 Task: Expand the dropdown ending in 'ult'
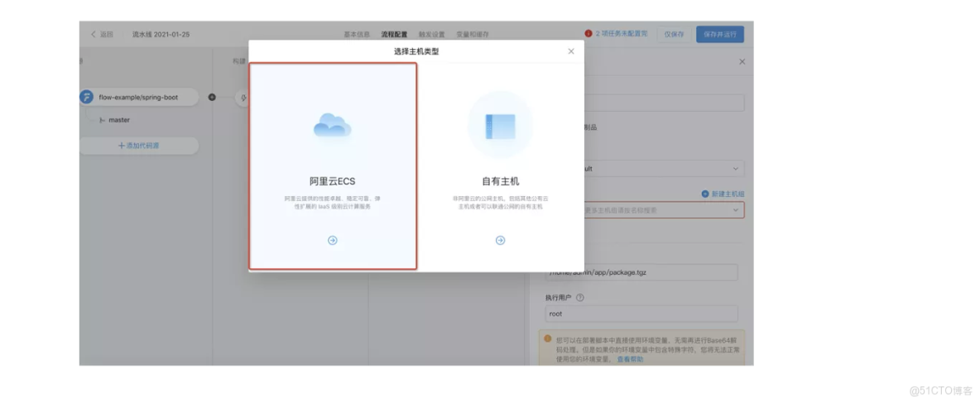point(736,169)
